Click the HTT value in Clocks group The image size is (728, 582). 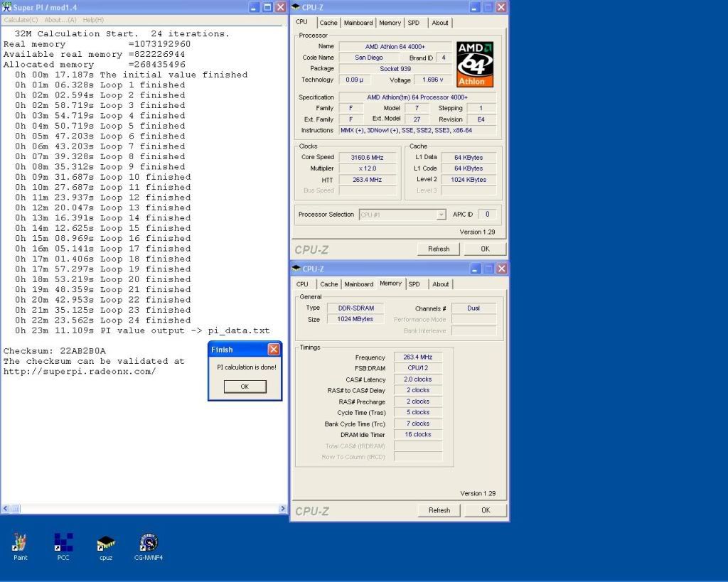click(368, 180)
